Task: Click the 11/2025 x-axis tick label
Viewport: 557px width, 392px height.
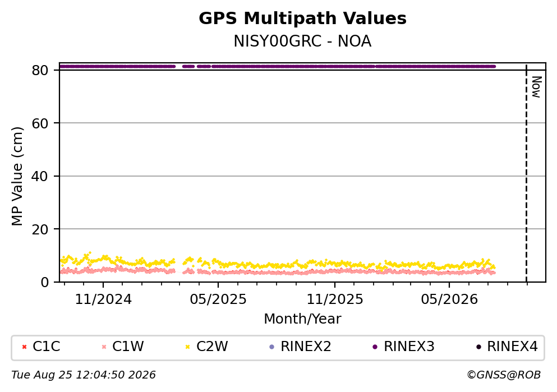Action: coord(335,299)
